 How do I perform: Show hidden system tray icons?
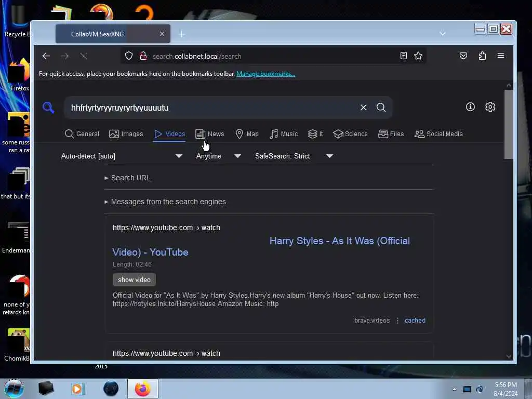pos(454,389)
